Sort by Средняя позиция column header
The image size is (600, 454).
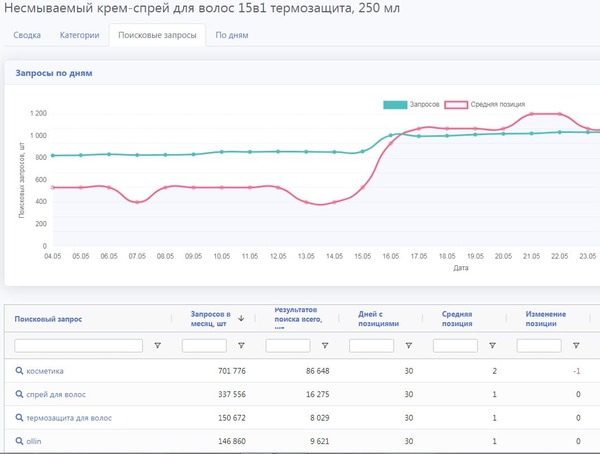click(459, 318)
